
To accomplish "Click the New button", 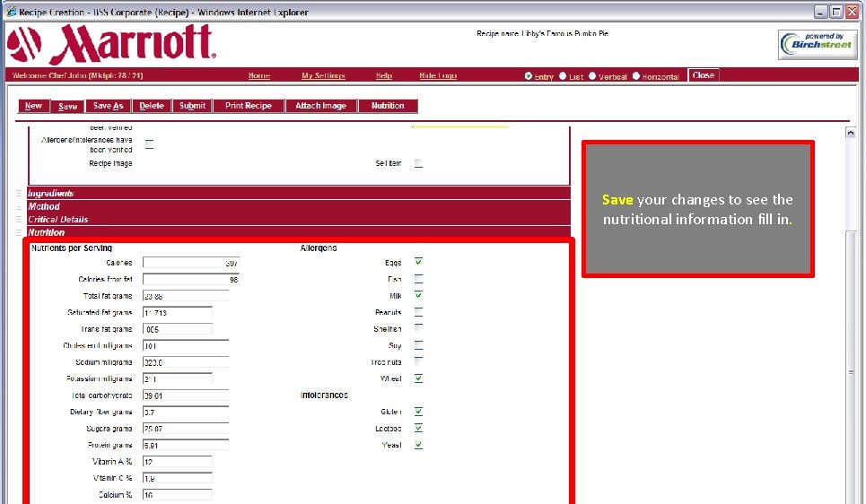I will pyautogui.click(x=34, y=106).
